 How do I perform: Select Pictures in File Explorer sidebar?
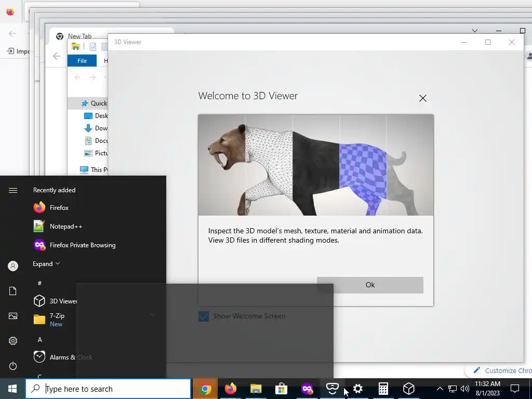(96, 153)
